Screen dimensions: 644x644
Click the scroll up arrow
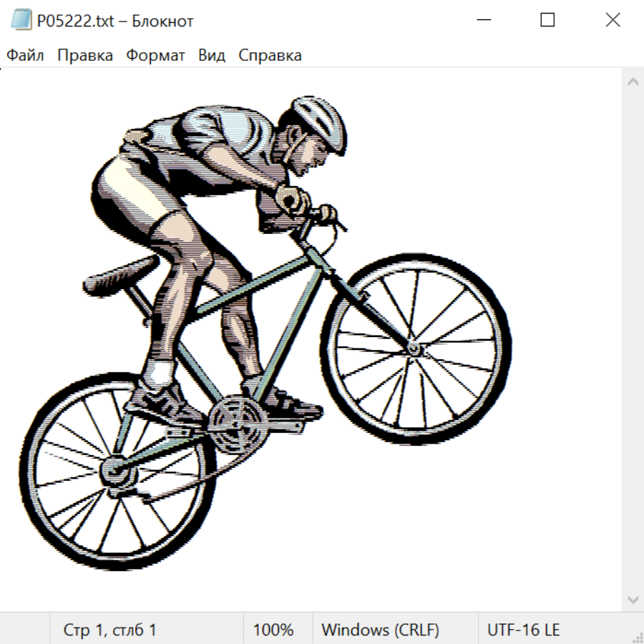tap(633, 82)
